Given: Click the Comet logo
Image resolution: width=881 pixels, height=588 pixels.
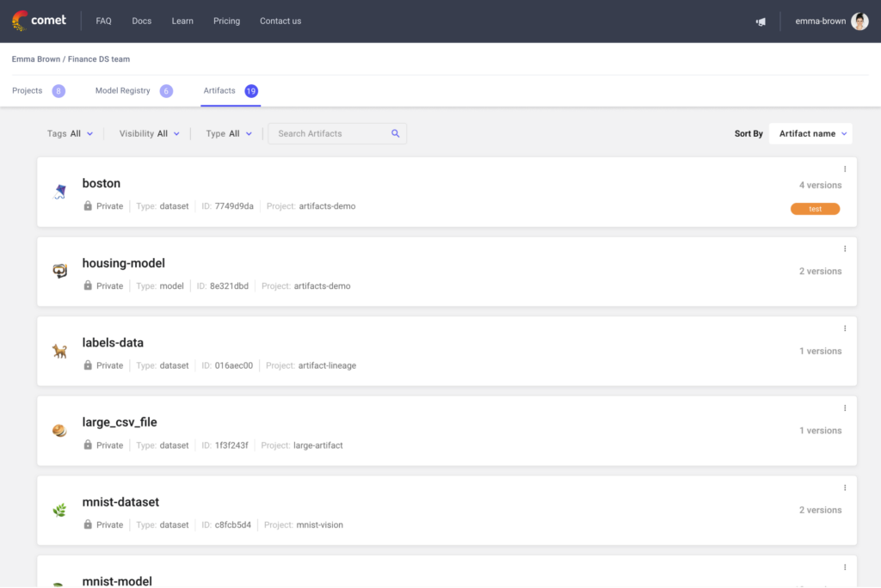Looking at the screenshot, I should coord(39,21).
